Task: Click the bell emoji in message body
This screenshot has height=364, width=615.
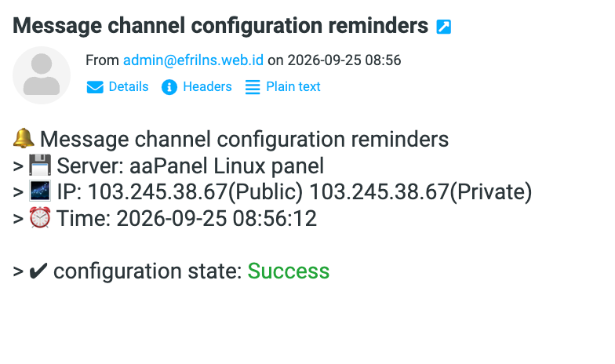Action: tap(24, 138)
